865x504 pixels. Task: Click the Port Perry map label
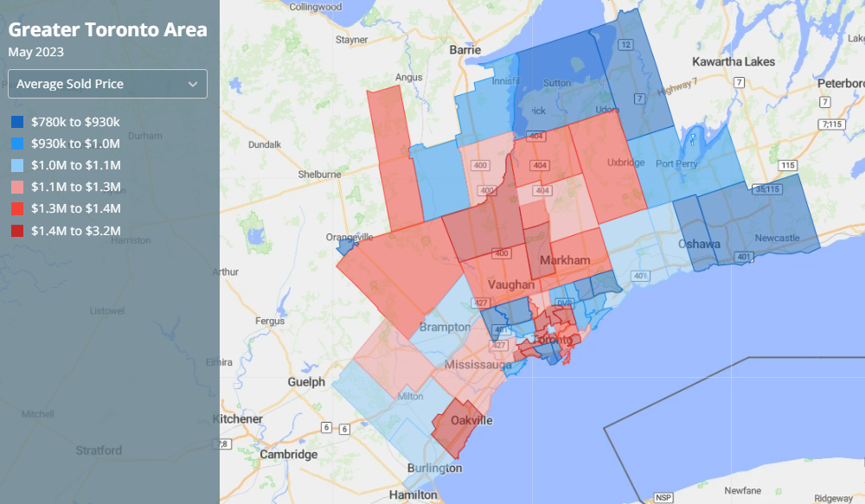point(676,163)
